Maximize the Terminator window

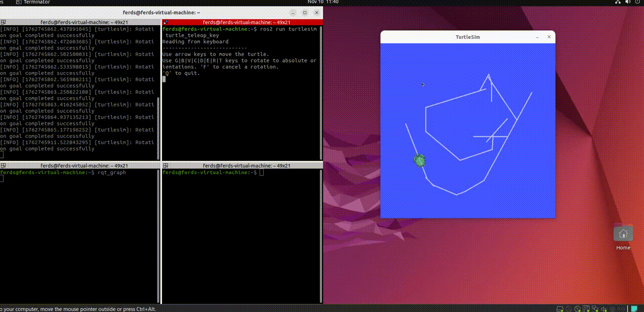click(304, 13)
